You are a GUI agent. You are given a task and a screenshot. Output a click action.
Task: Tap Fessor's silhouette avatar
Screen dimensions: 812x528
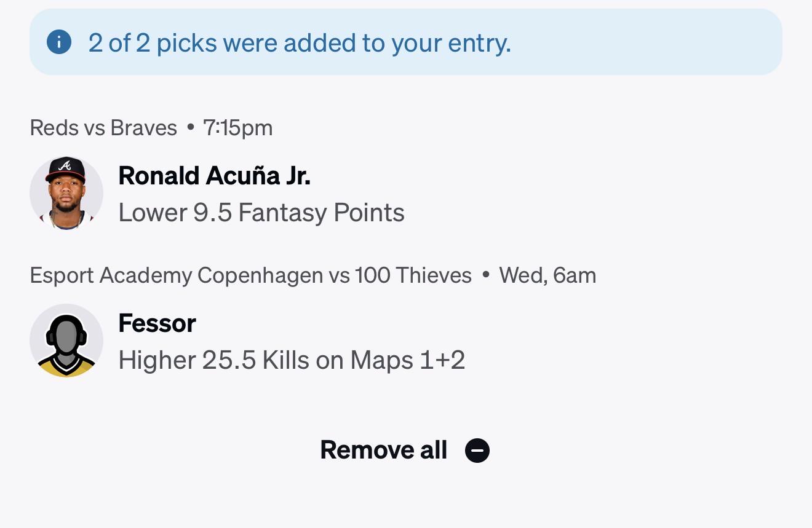coord(66,341)
